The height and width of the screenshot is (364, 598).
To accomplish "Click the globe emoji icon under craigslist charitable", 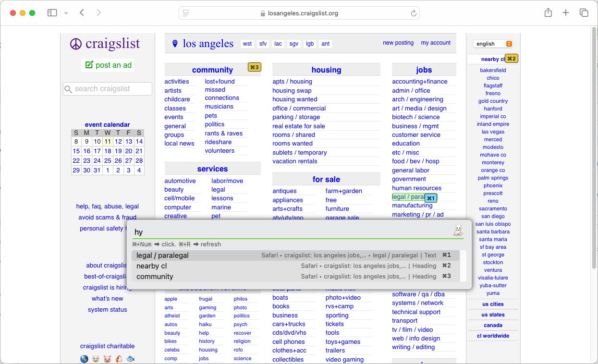I will [84, 359].
